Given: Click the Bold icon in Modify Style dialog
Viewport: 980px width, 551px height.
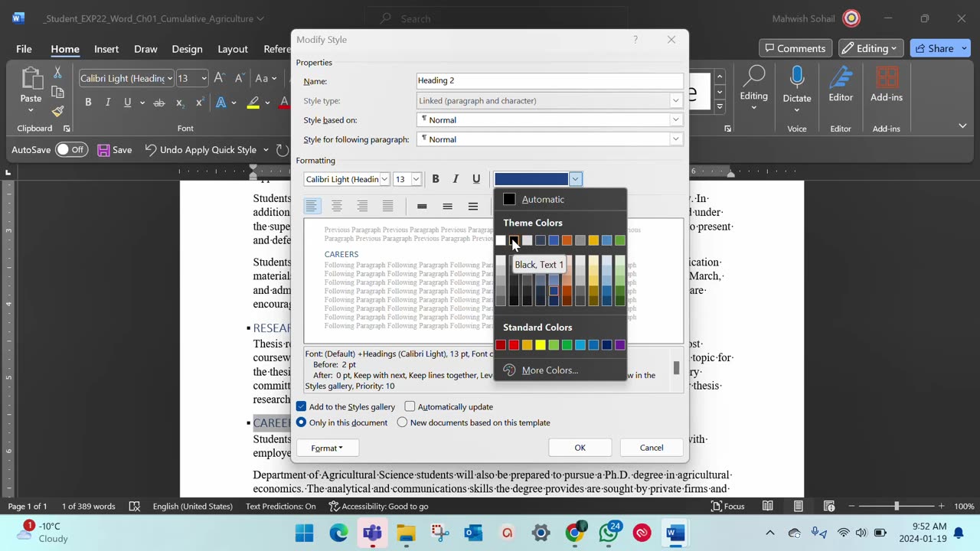Looking at the screenshot, I should [x=436, y=179].
